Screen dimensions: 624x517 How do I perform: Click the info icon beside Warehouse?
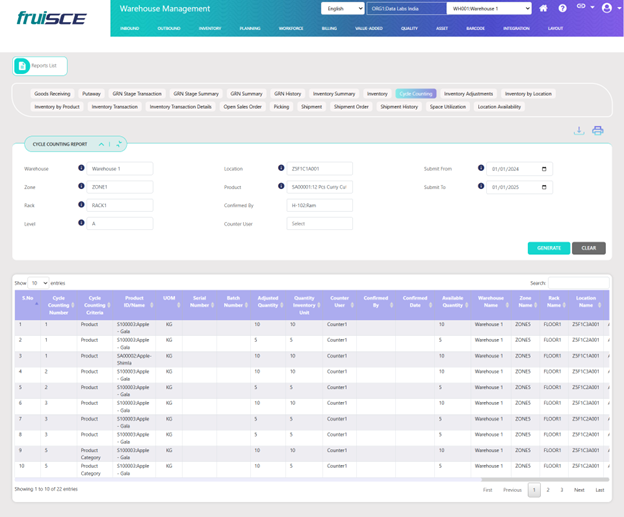pyautogui.click(x=81, y=168)
